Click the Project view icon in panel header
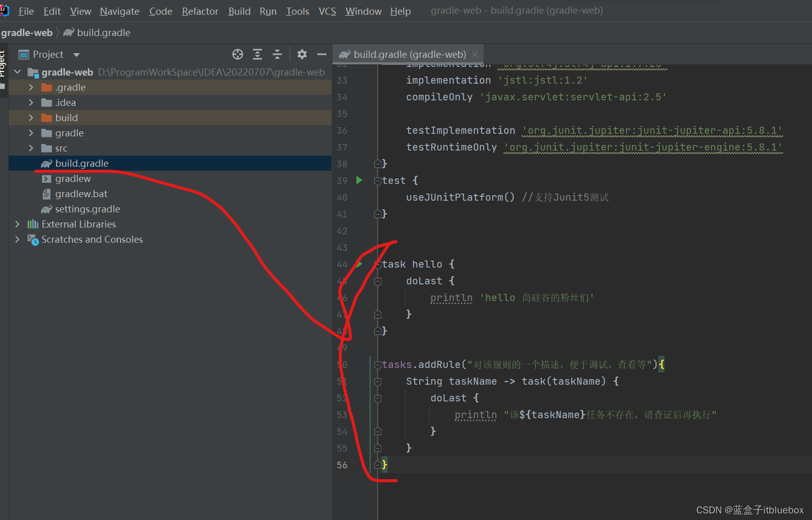The image size is (812, 520). click(x=24, y=55)
